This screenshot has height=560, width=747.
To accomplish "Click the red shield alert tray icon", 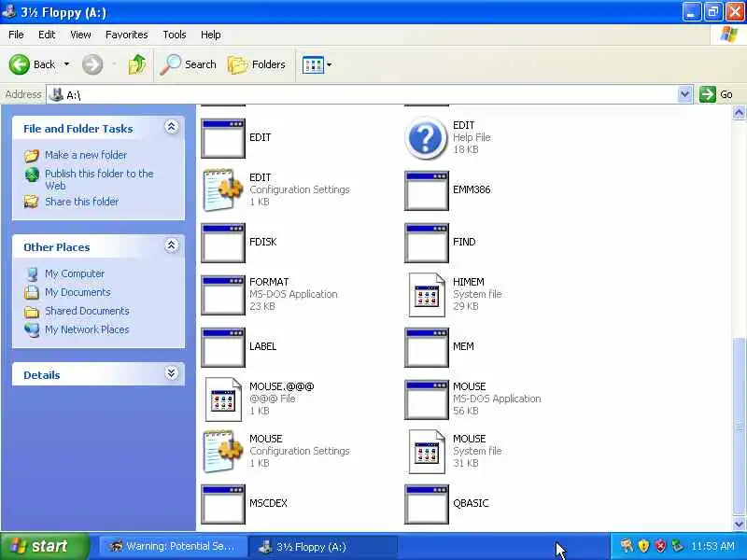I will coord(660,546).
